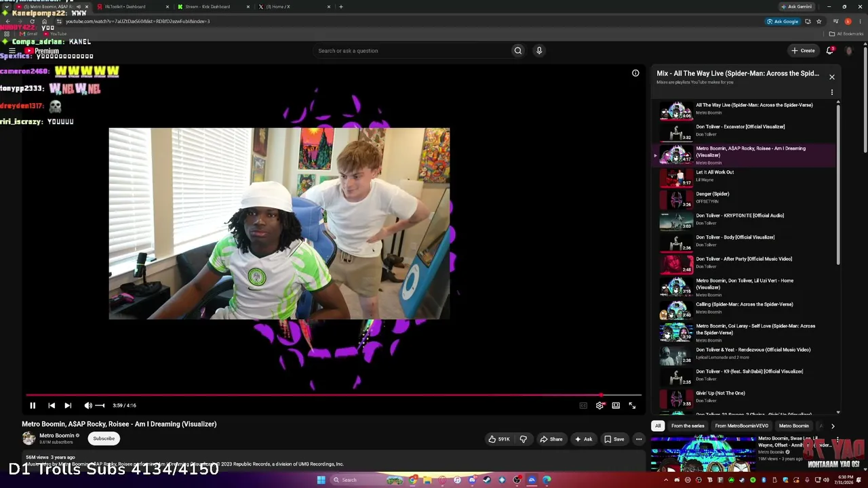868x488 pixels.
Task: Select the All filter chip
Action: coord(658,426)
